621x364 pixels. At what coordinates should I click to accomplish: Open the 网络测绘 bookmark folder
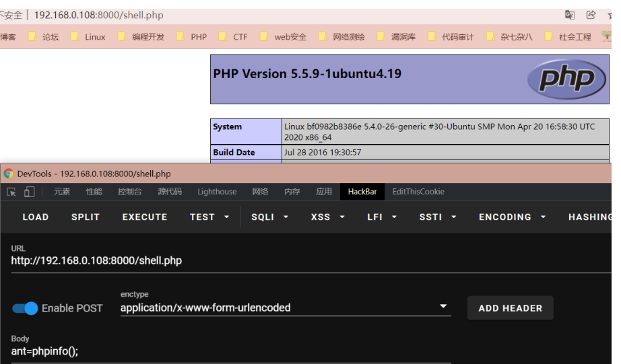coord(341,37)
